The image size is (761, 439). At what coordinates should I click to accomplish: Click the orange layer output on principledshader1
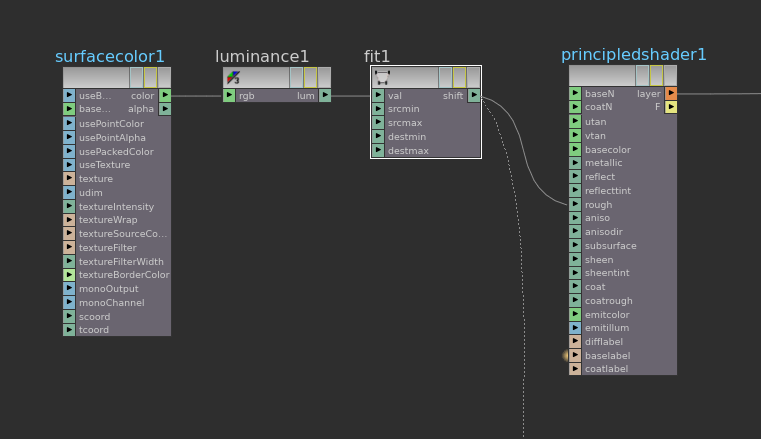671,93
